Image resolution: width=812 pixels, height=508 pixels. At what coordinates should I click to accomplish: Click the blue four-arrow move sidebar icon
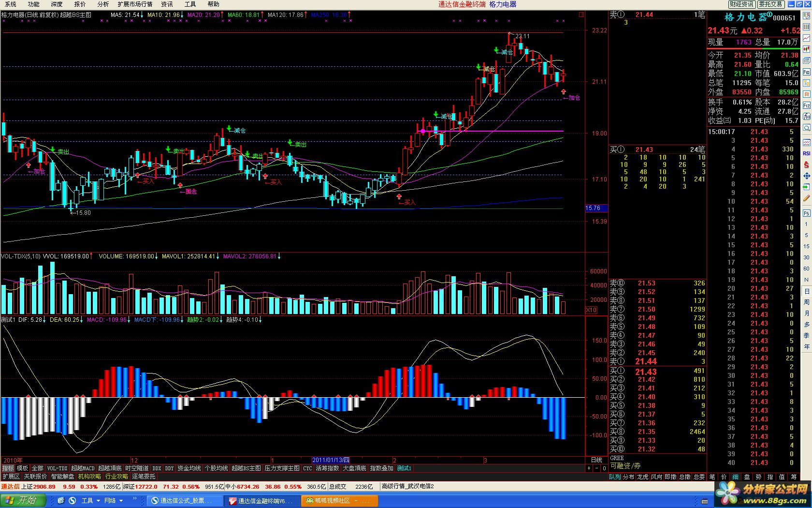(806, 176)
